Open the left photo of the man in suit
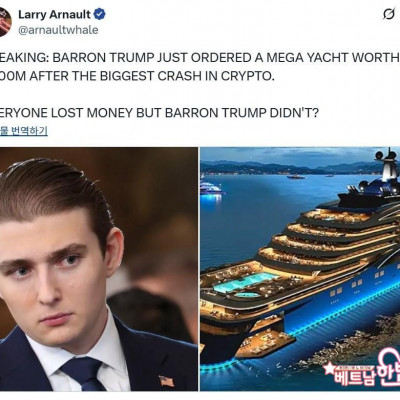This screenshot has width=400, height=400. point(99,269)
